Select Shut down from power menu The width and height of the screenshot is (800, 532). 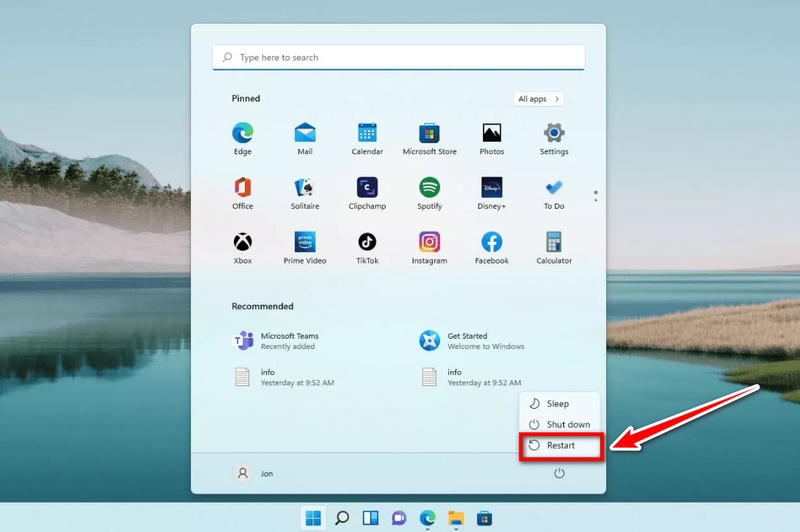pos(559,424)
